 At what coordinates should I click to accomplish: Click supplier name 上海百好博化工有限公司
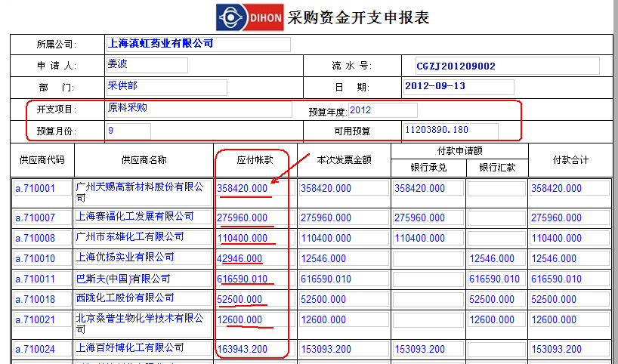coord(143,350)
